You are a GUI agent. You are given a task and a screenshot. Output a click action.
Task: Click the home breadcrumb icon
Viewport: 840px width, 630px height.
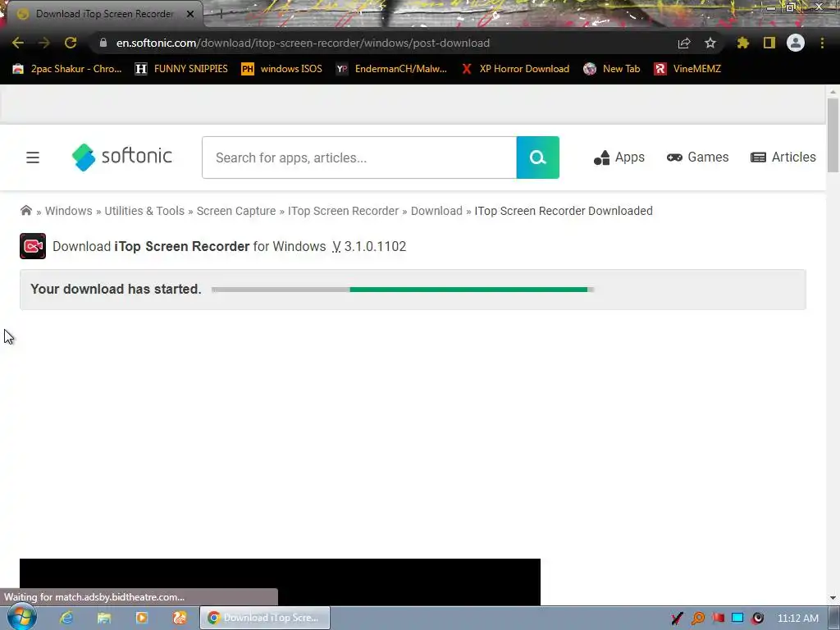point(25,210)
